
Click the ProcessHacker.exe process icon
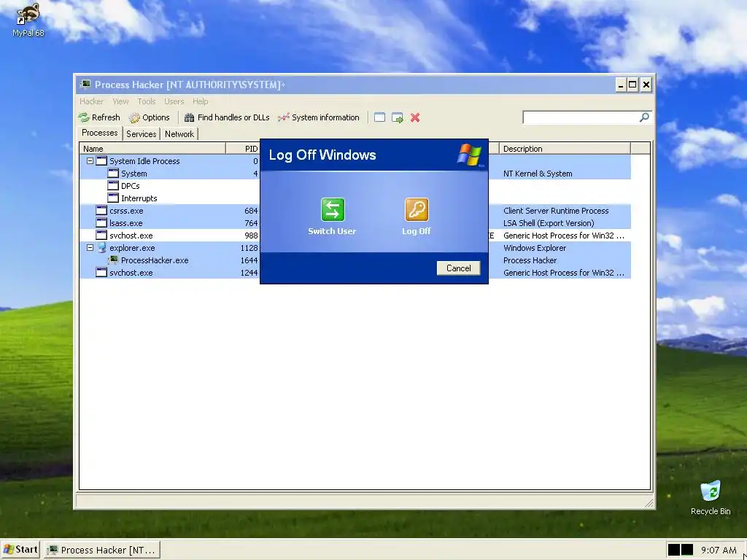(x=113, y=260)
